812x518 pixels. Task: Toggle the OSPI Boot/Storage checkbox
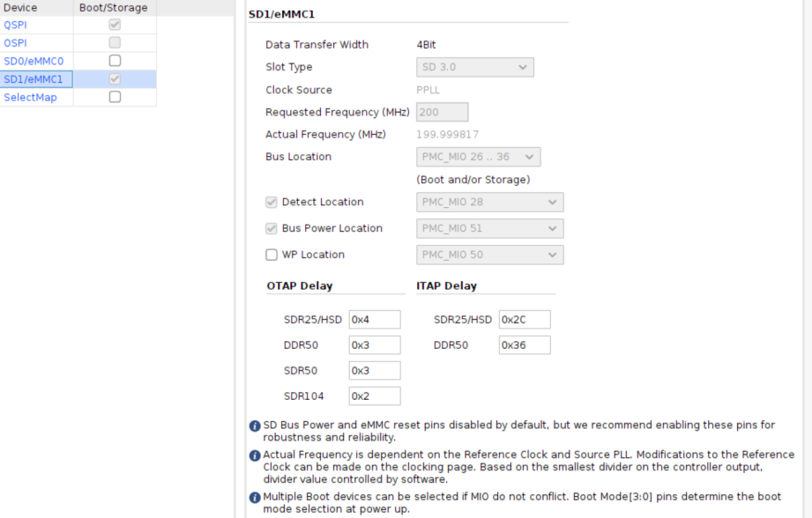pyautogui.click(x=115, y=42)
